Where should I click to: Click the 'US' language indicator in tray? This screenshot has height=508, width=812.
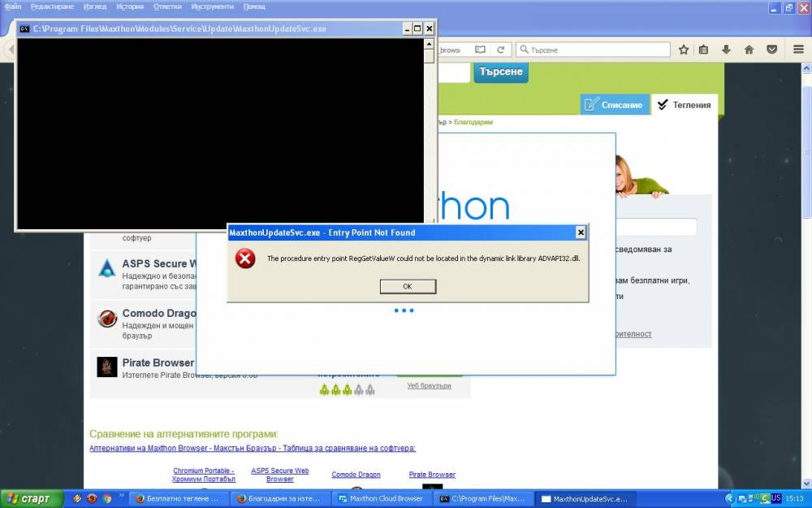[x=775, y=498]
